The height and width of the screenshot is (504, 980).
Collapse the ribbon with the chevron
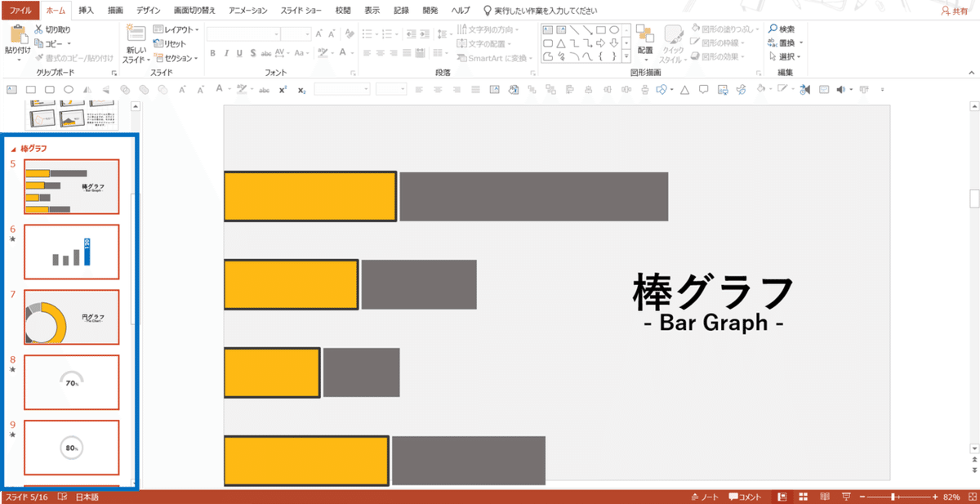tap(972, 74)
